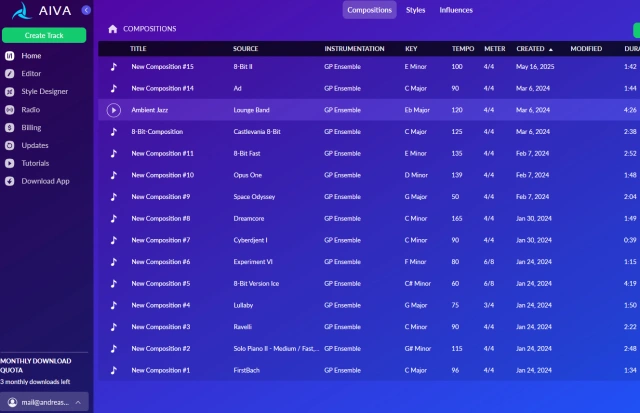Open the Radio sidebar icon

(10, 110)
